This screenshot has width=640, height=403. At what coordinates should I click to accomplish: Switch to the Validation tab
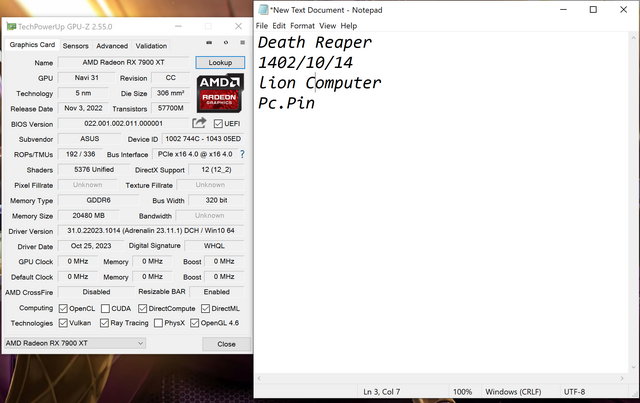[x=151, y=45]
